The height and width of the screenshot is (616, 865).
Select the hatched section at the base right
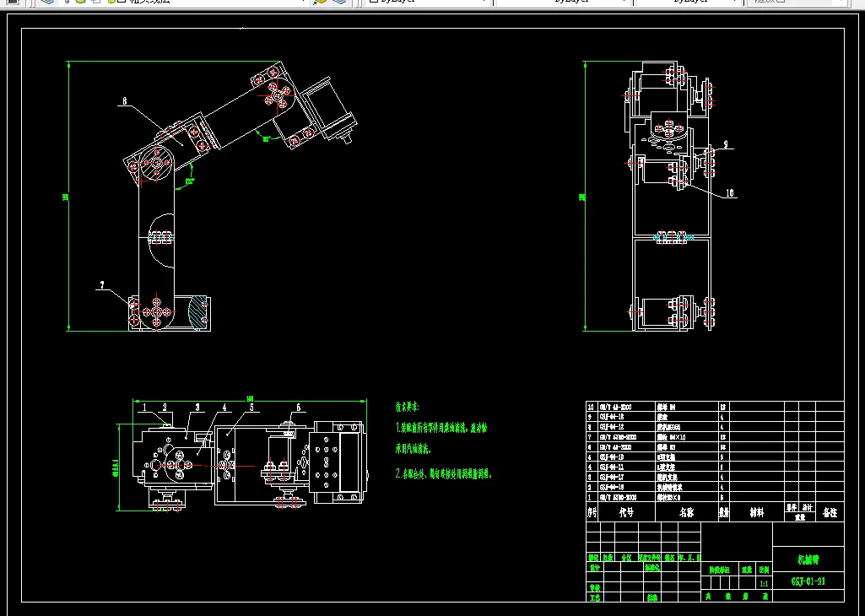click(197, 313)
